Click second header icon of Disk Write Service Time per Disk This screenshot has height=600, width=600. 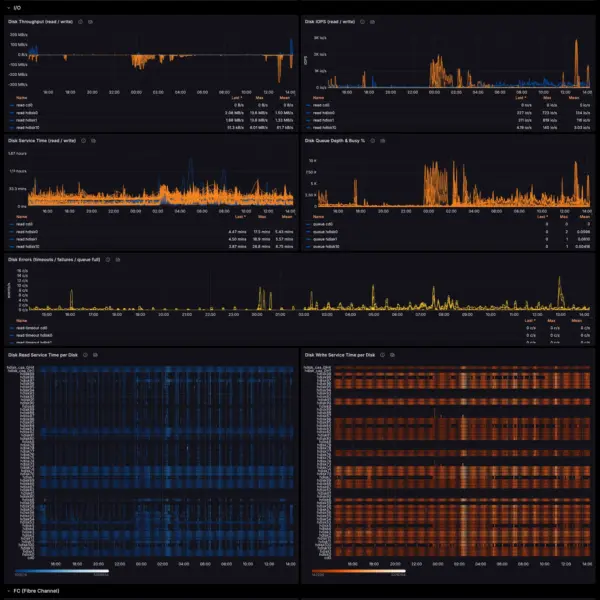coord(392,355)
